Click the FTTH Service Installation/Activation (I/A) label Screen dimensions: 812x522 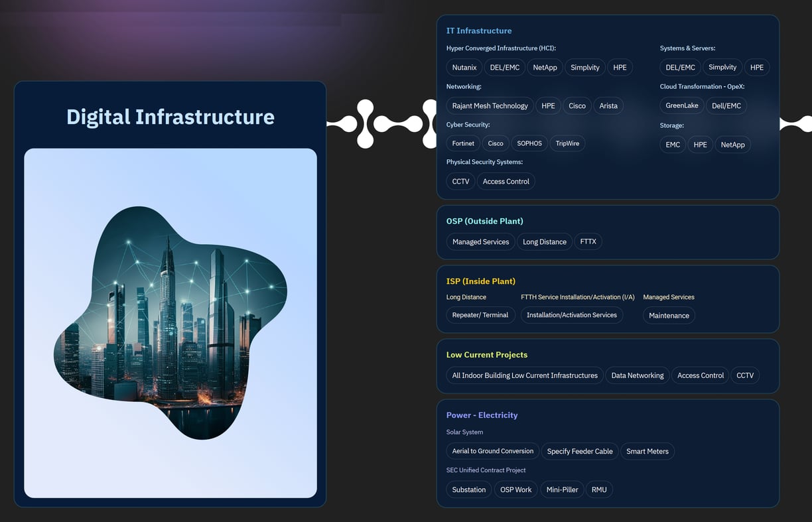click(578, 297)
